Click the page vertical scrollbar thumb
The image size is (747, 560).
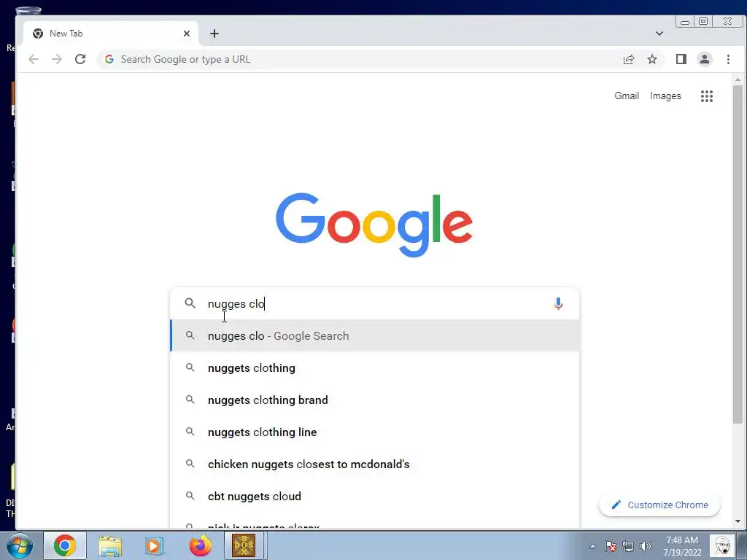click(738, 254)
